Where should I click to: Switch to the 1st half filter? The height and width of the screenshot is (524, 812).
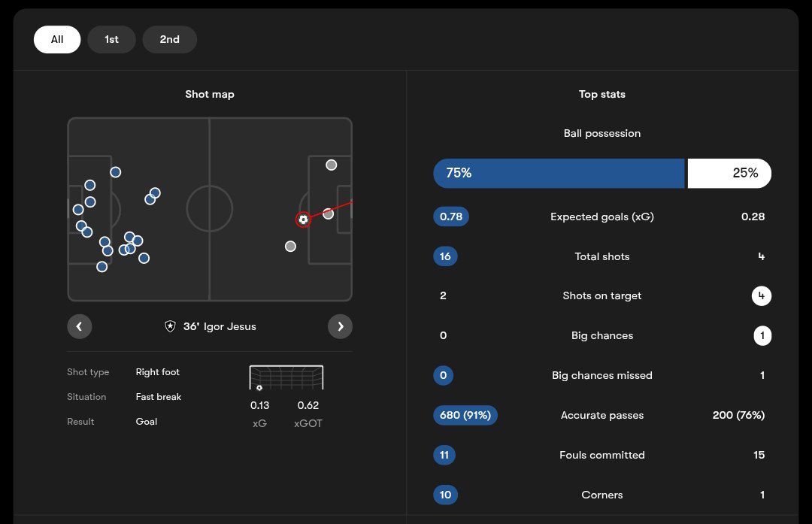point(111,39)
